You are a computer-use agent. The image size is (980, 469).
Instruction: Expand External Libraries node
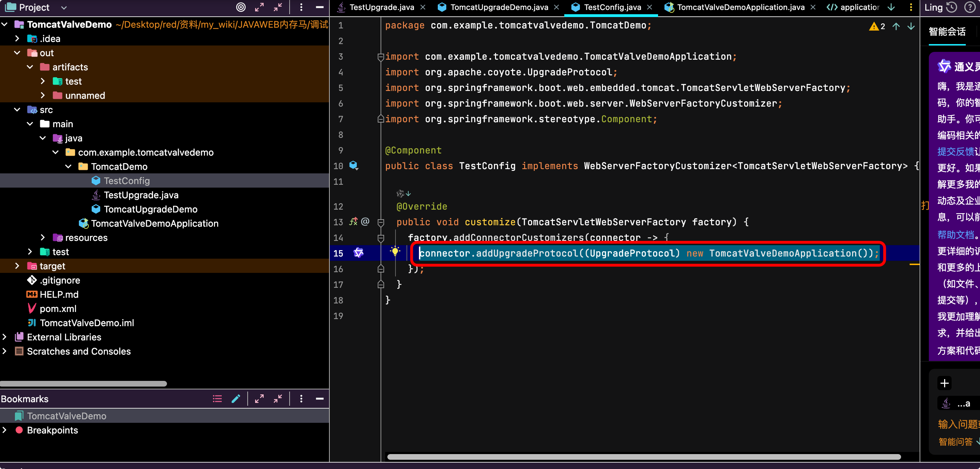[x=5, y=337]
